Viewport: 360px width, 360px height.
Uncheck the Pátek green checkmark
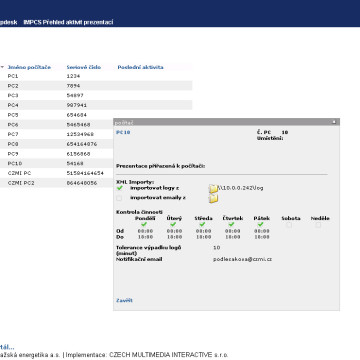point(260,224)
